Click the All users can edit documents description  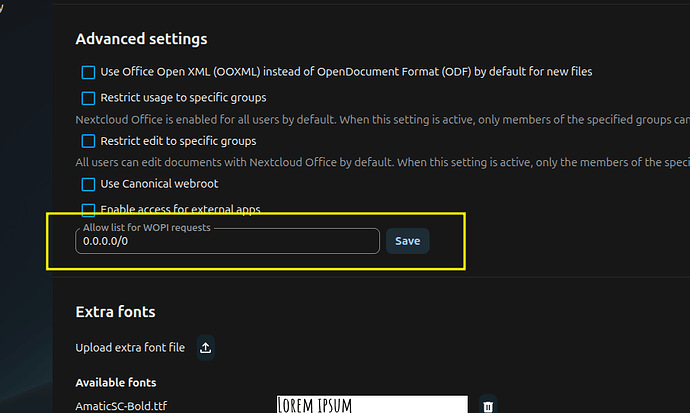[382, 162]
